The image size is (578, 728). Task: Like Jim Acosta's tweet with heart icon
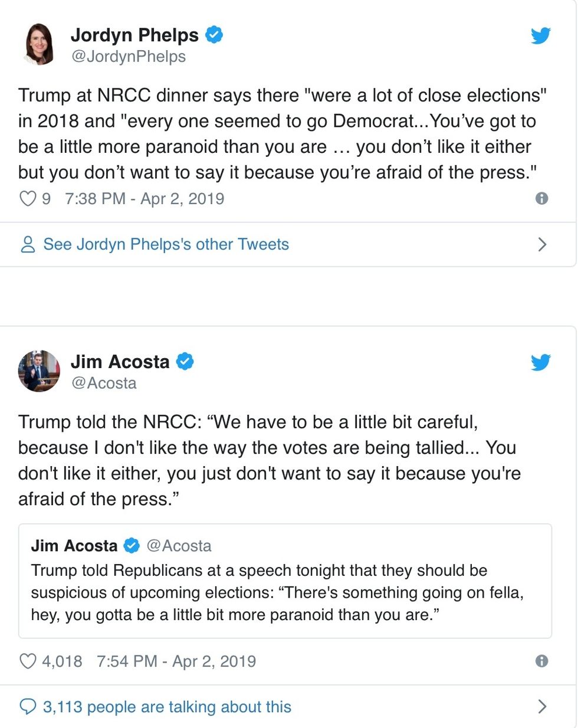coord(28,661)
